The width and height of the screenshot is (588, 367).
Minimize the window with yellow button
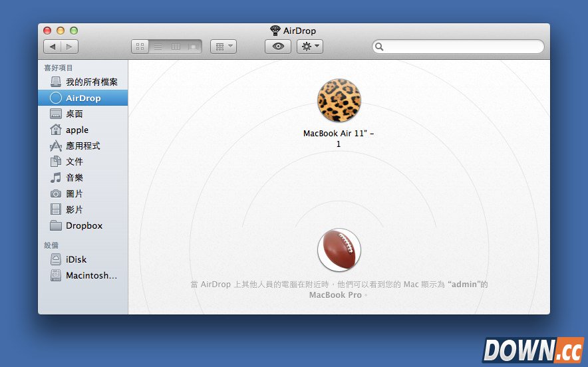61,31
